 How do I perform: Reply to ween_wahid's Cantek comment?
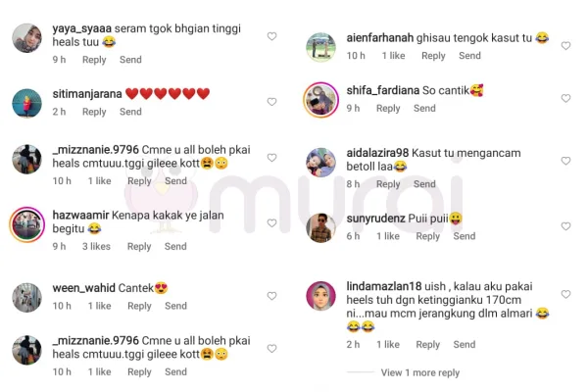tap(139, 306)
